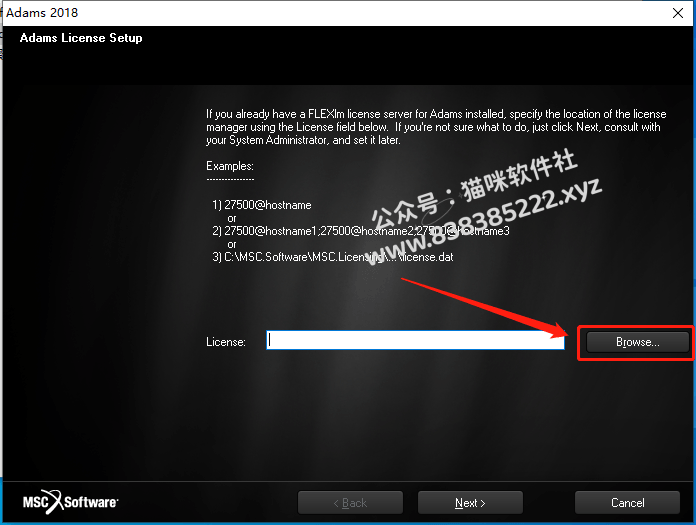Close the Adams 2018 installer window
The width and height of the screenshot is (696, 525).
[x=678, y=13]
